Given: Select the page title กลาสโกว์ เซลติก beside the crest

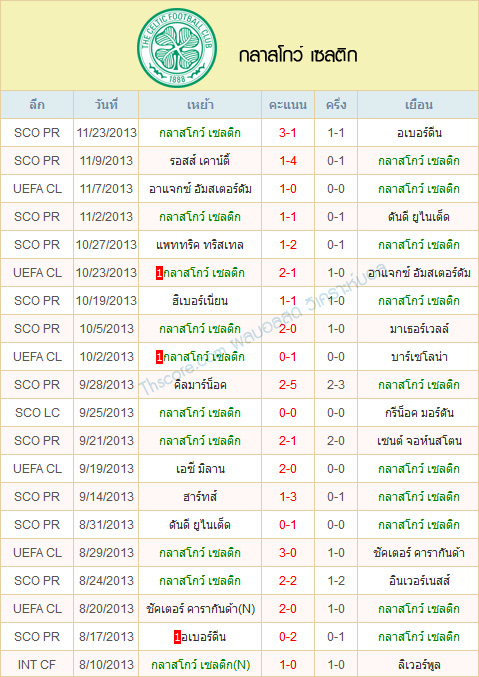Looking at the screenshot, I should tap(298, 55).
